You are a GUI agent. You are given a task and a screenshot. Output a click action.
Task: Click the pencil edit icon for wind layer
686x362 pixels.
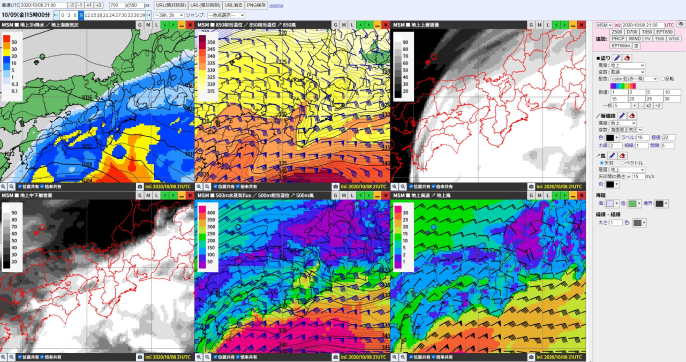pos(612,155)
